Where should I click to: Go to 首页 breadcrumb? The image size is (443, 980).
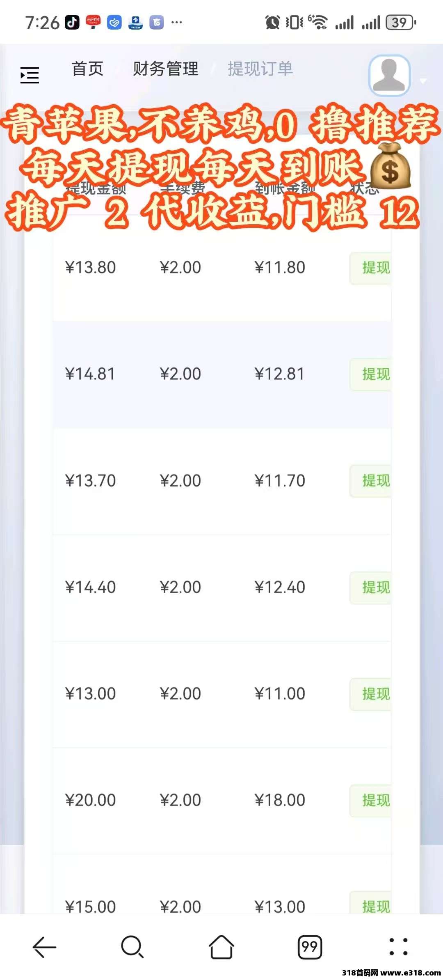coord(87,69)
